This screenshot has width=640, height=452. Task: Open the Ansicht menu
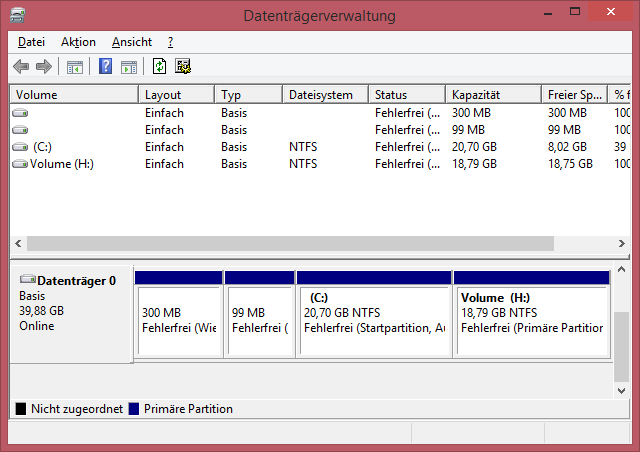click(x=132, y=42)
